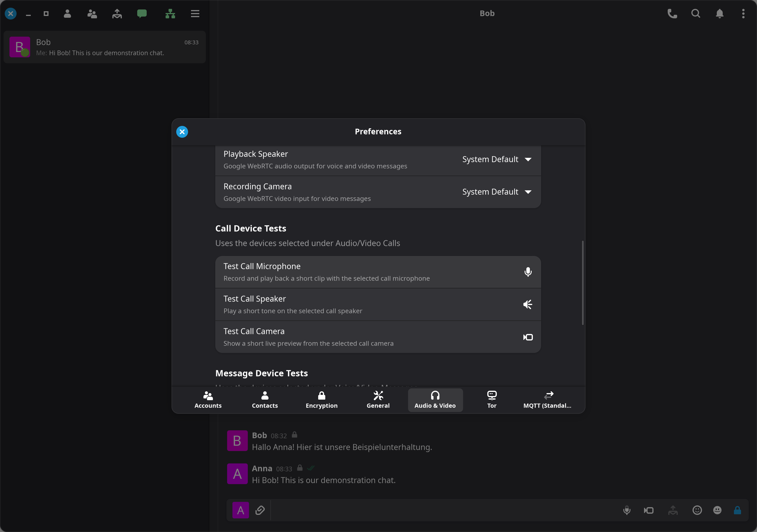Toggle the blue encryption lock icon

coord(737,510)
